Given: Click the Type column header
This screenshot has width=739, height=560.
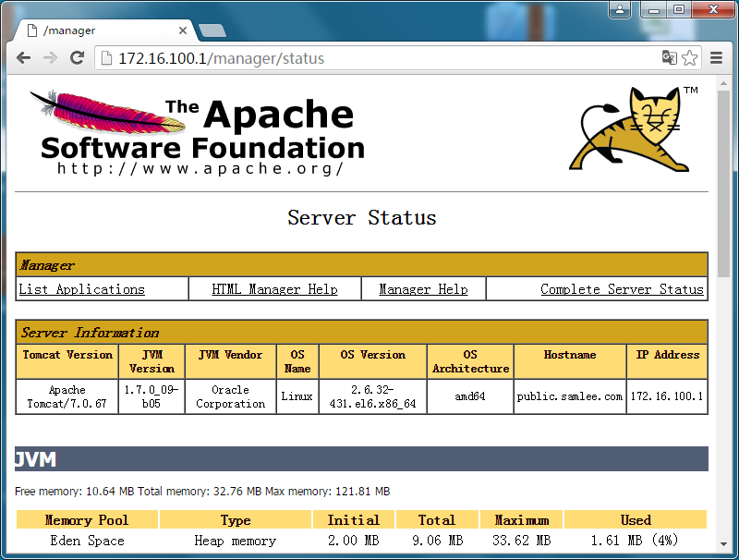Looking at the screenshot, I should [236, 519].
